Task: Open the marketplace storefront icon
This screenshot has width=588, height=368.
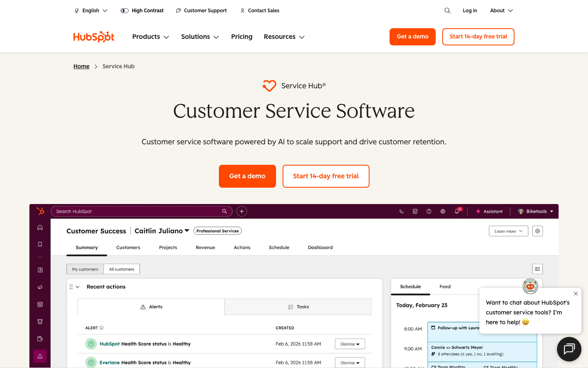Action: pyautogui.click(x=415, y=211)
